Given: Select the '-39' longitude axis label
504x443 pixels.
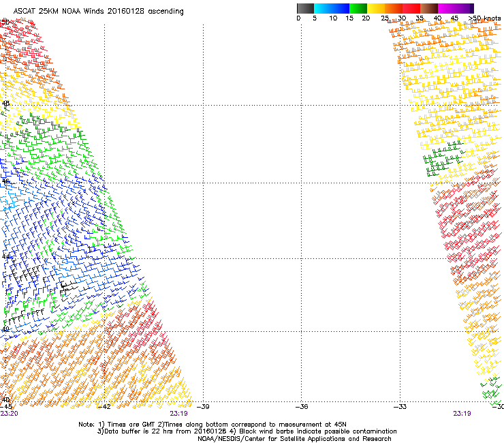Looking at the screenshot, I should pos(203,407).
